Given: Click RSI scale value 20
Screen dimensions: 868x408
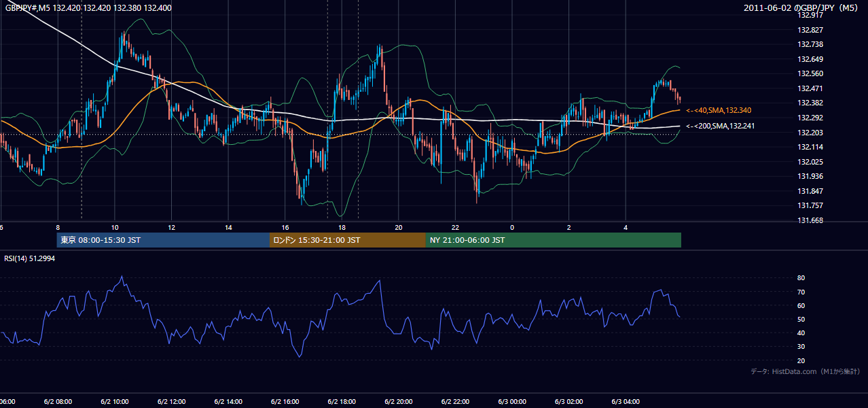Looking at the screenshot, I should [x=801, y=360].
